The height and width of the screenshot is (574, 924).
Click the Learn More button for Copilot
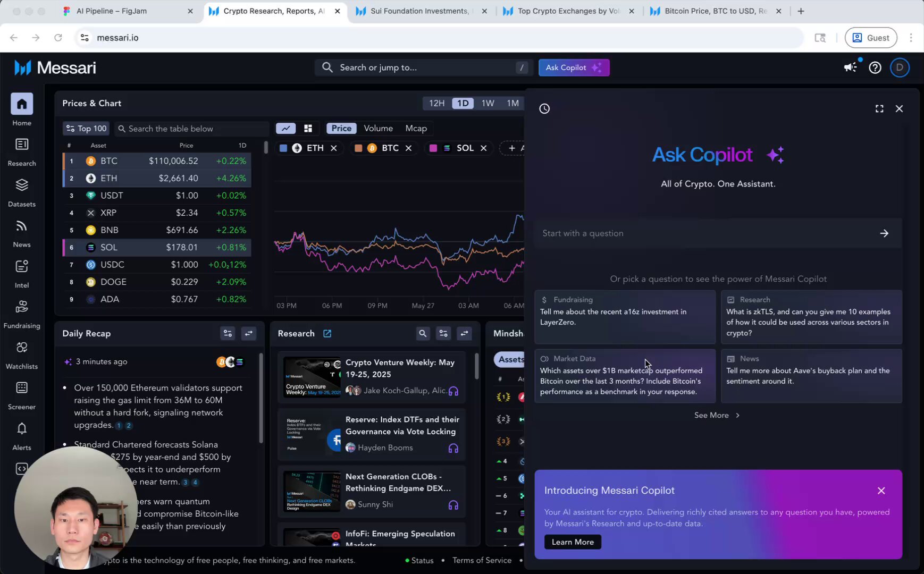pyautogui.click(x=573, y=542)
